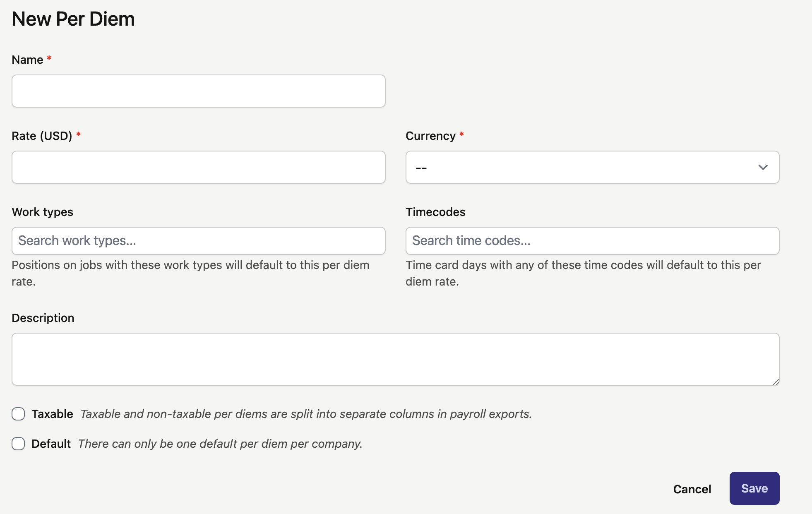Click the Taxable label text
The image size is (812, 514).
[52, 414]
